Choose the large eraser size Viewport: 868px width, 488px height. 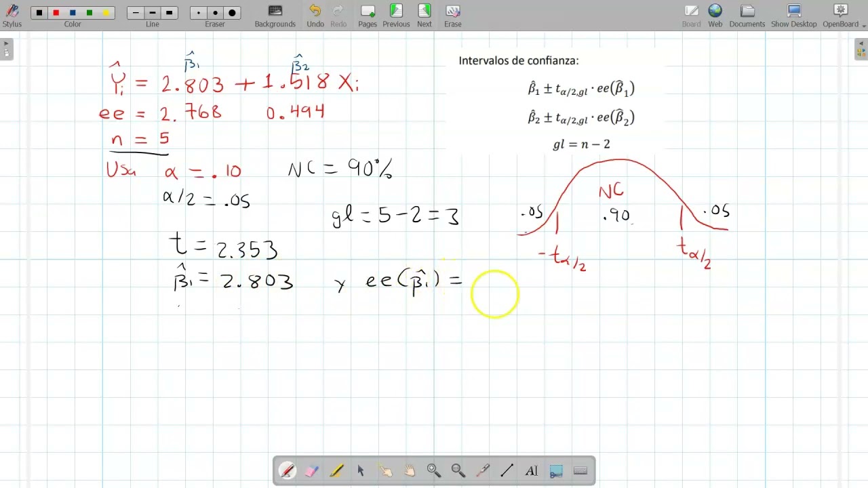coord(232,13)
